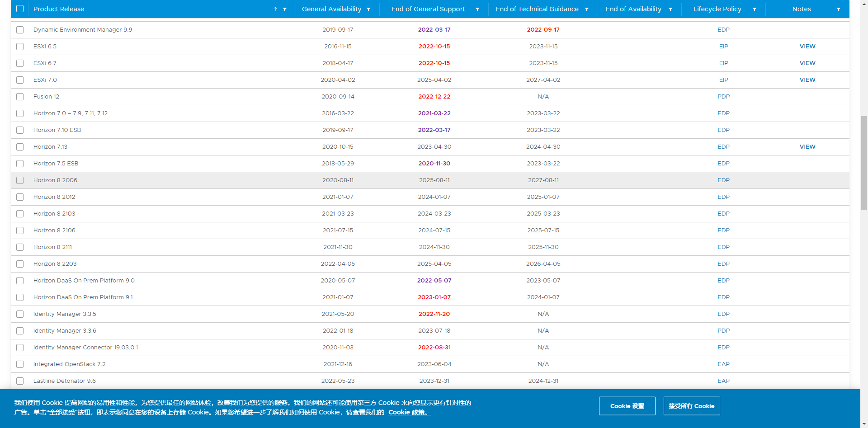Click the page vertical scrollbar thumb
Viewport: 868px width, 428px height.
pyautogui.click(x=864, y=163)
